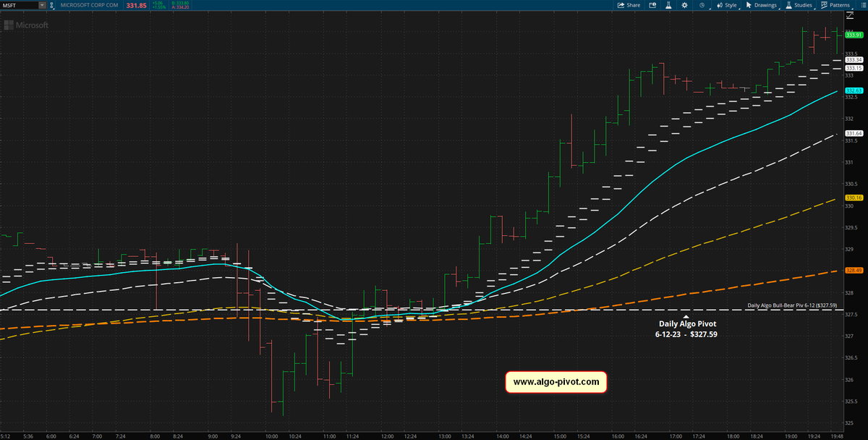The image size is (868, 440).
Task: Click the Daily Algo Bull-Bear Piv 6-12 label
Action: point(792,305)
